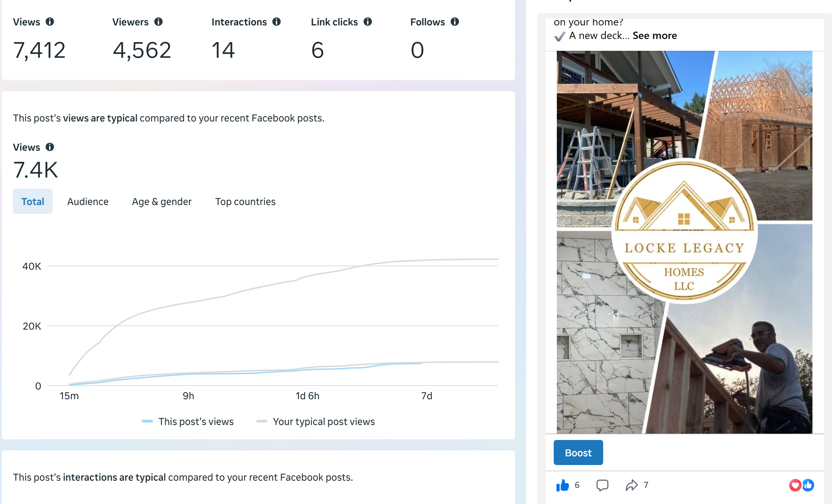833x504 pixels.
Task: Toggle This post's views legend item
Action: click(188, 422)
